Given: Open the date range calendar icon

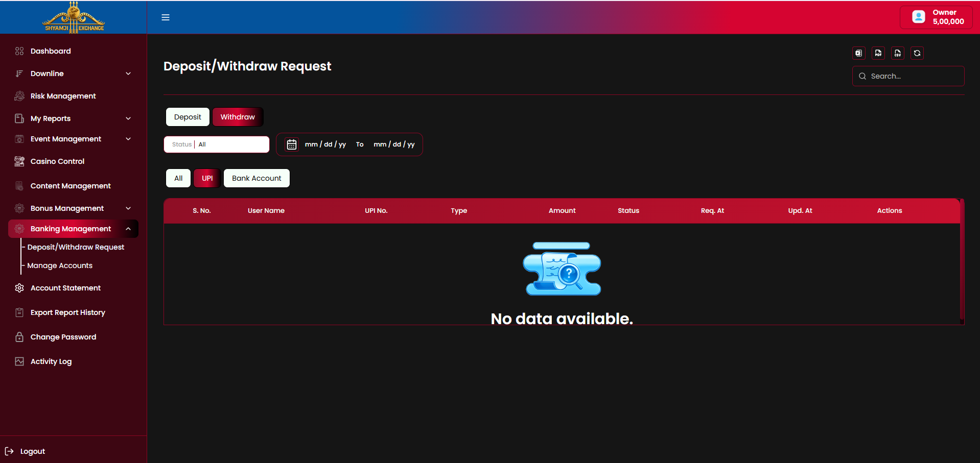Looking at the screenshot, I should 292,144.
